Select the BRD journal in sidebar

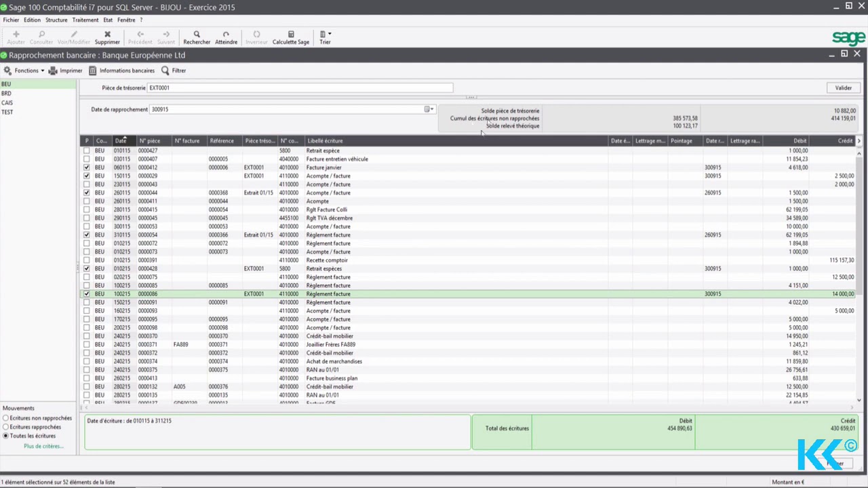[38, 94]
